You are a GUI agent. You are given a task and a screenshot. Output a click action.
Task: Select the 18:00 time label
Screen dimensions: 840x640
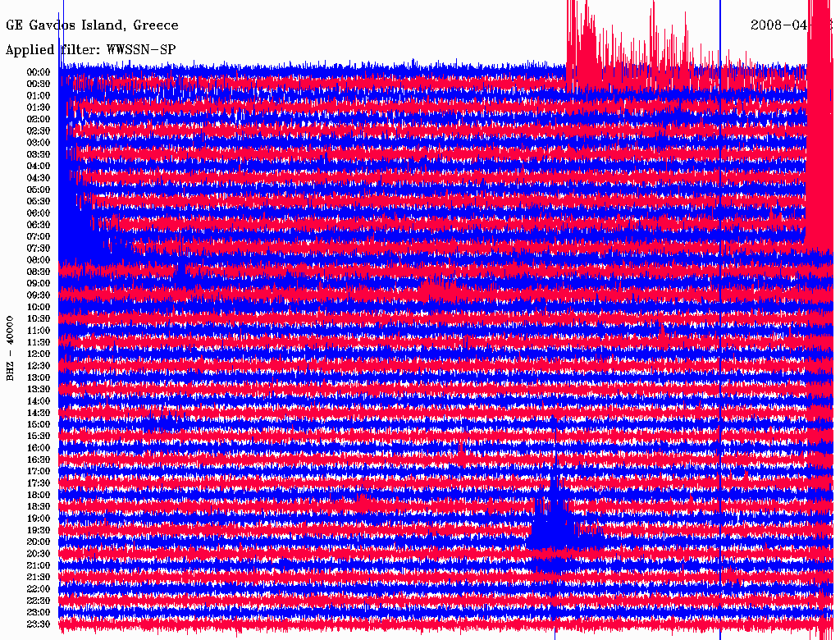pyautogui.click(x=38, y=495)
